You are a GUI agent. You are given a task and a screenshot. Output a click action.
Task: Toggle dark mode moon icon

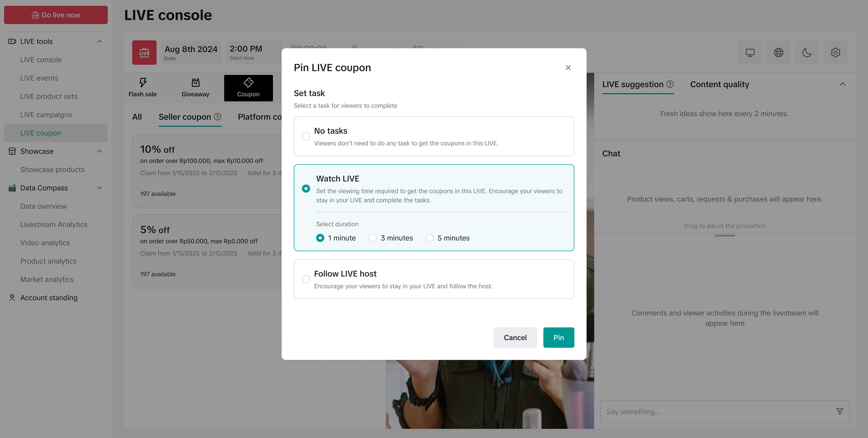[807, 53]
